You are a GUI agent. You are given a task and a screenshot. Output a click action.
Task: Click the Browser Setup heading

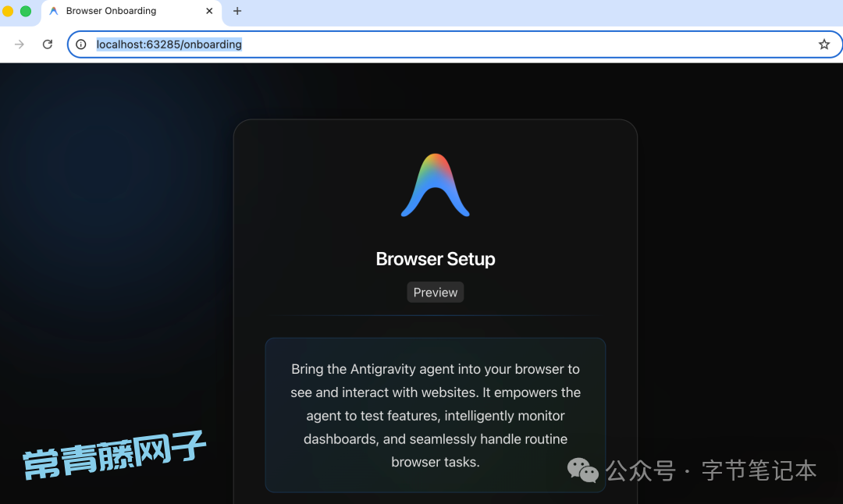click(435, 259)
